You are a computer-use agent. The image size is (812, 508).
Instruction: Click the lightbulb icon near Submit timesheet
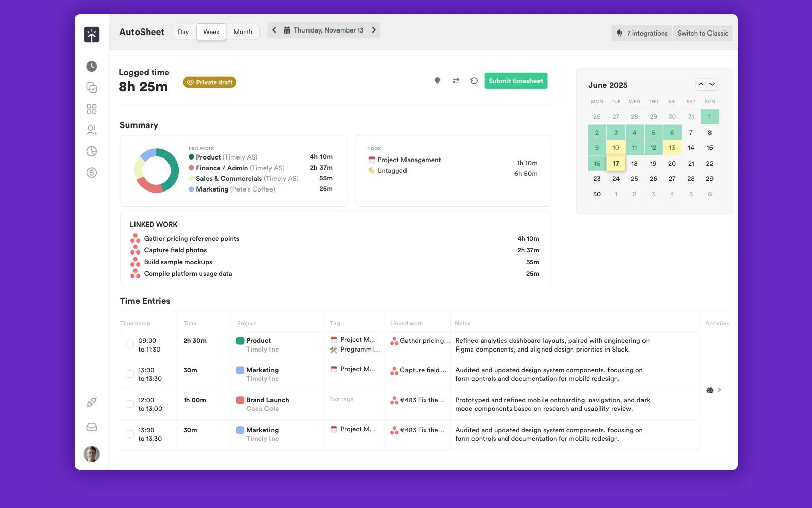(437, 81)
